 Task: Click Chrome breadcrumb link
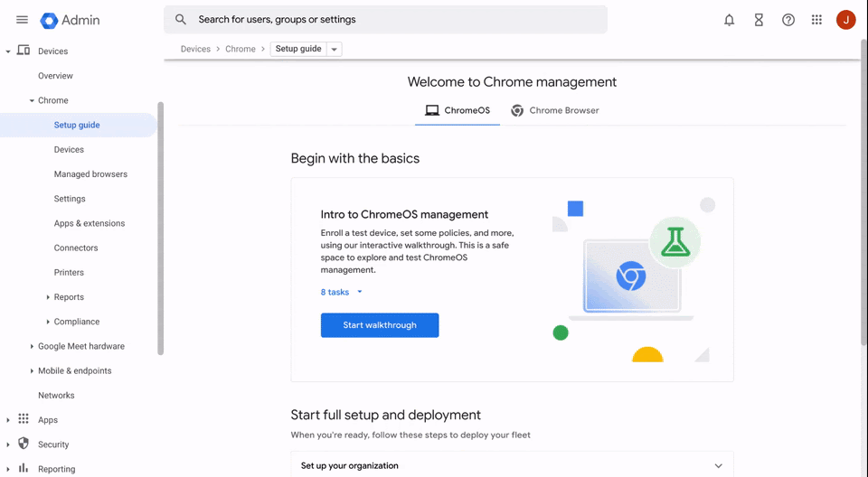tap(241, 49)
